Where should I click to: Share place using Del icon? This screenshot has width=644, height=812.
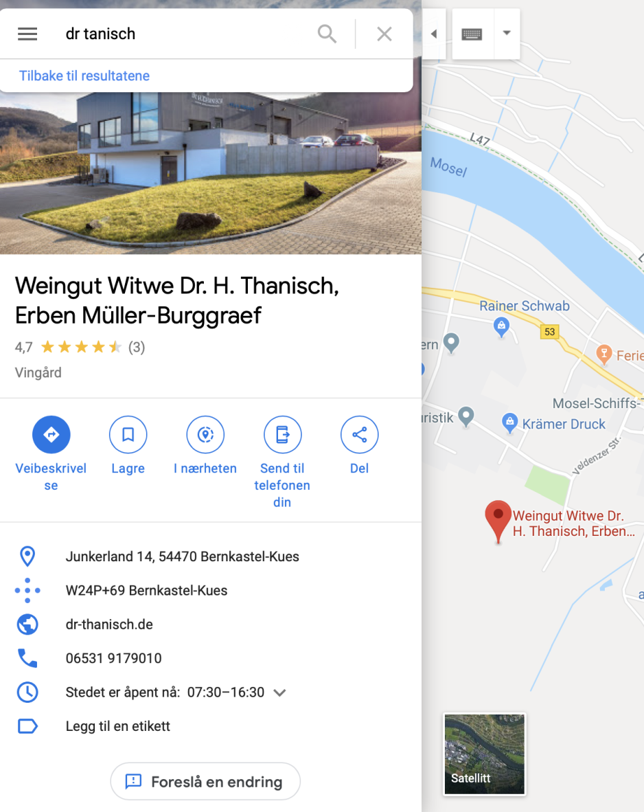tap(359, 434)
